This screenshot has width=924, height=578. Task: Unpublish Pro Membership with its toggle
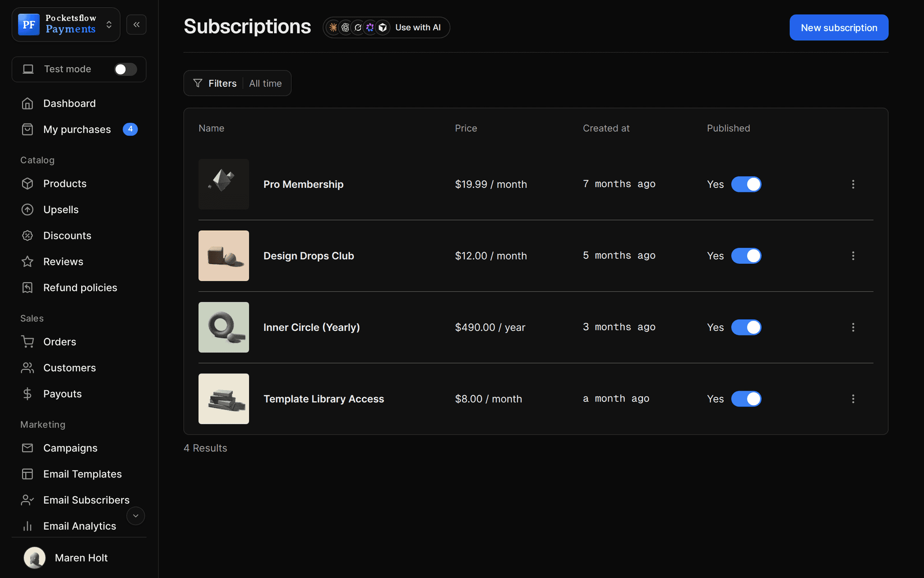click(x=746, y=184)
